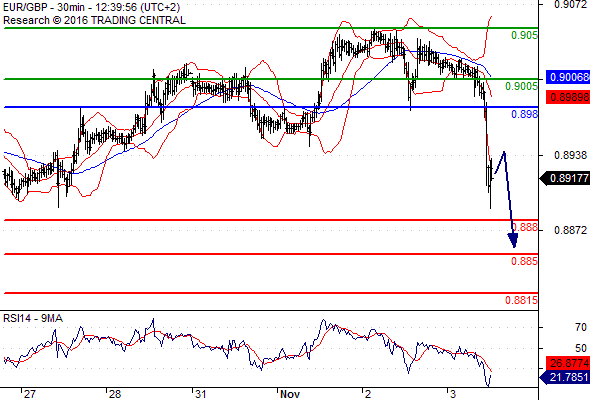This screenshot has height=400, width=590.
Task: Click the red 0.89898 price tag
Action: point(568,97)
